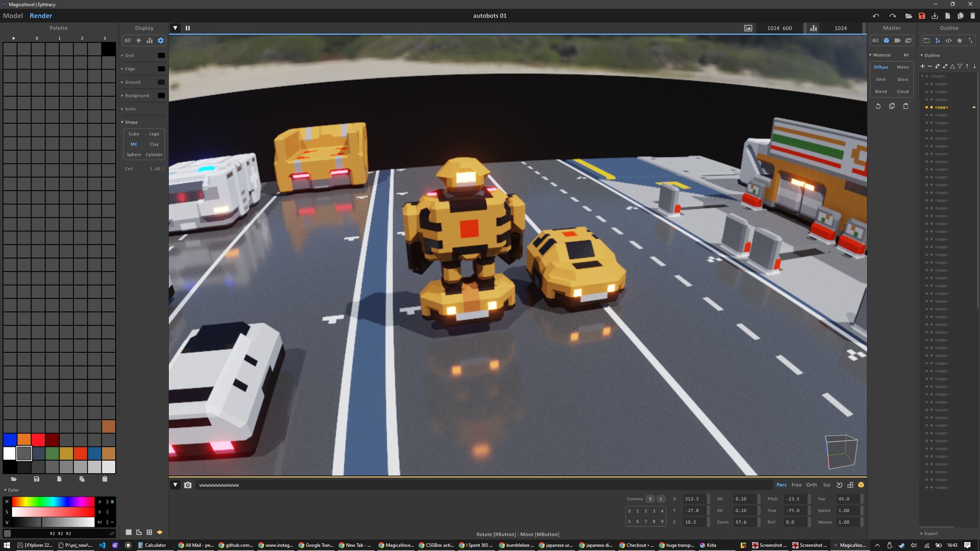Screen dimensions: 980x551
Task: Switch to the Model tab
Action: tap(13, 16)
